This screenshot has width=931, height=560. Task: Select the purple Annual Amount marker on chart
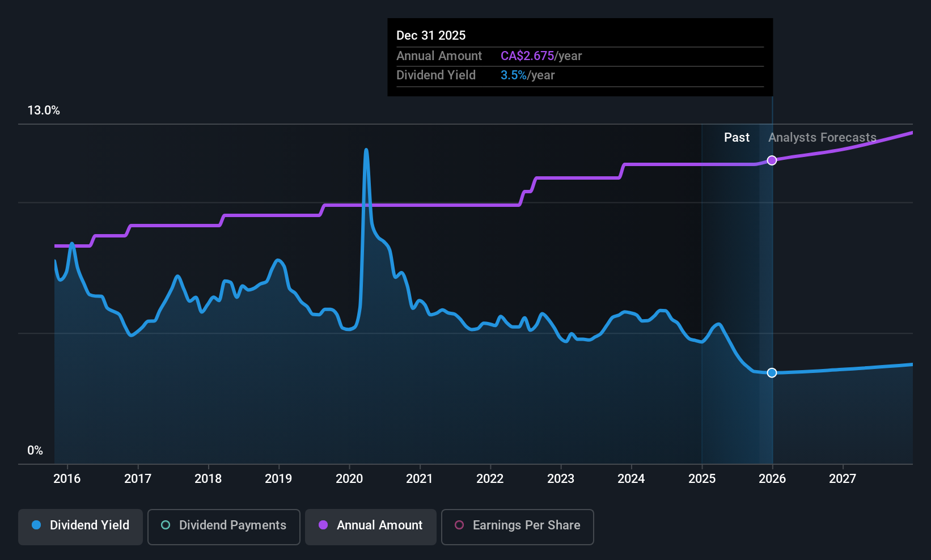771,160
